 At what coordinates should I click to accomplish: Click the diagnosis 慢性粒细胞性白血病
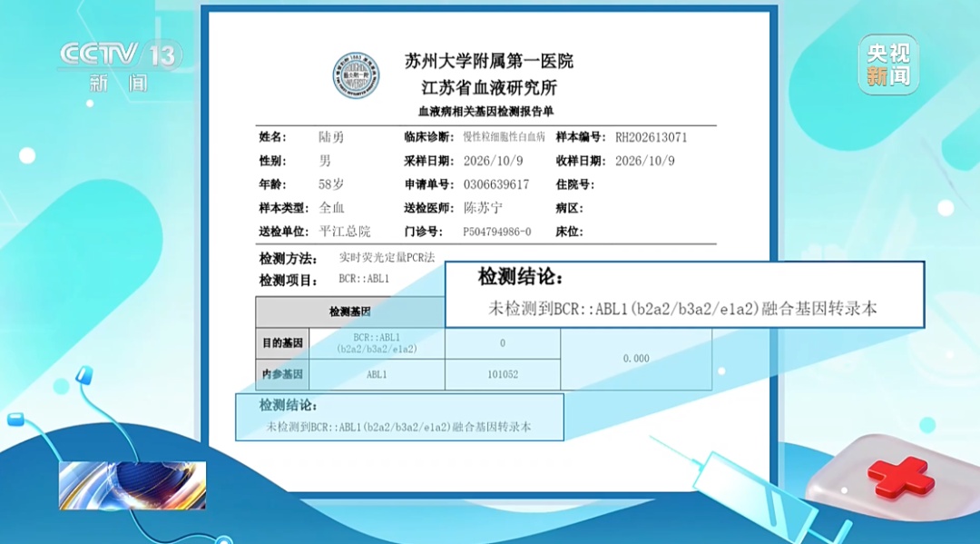click(504, 137)
